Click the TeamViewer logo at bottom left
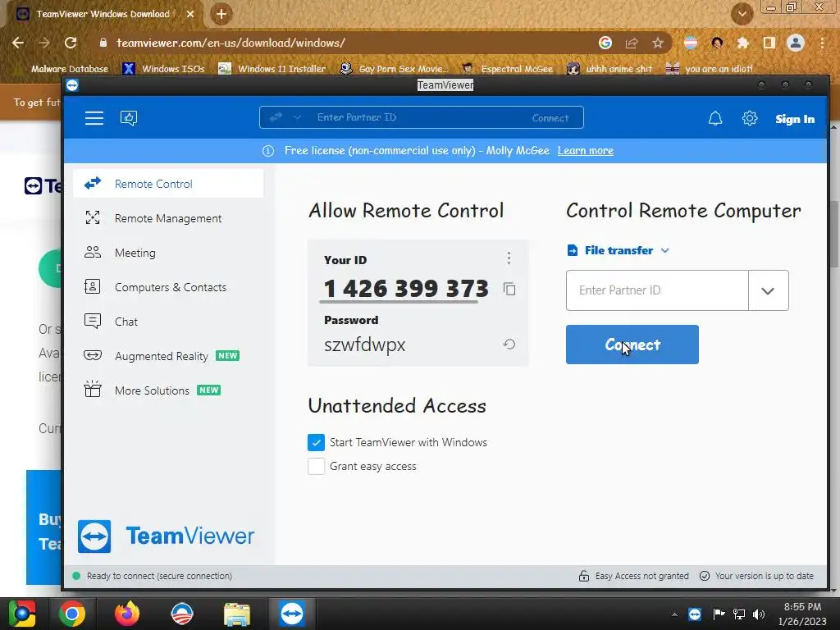This screenshot has width=840, height=630. (x=166, y=536)
